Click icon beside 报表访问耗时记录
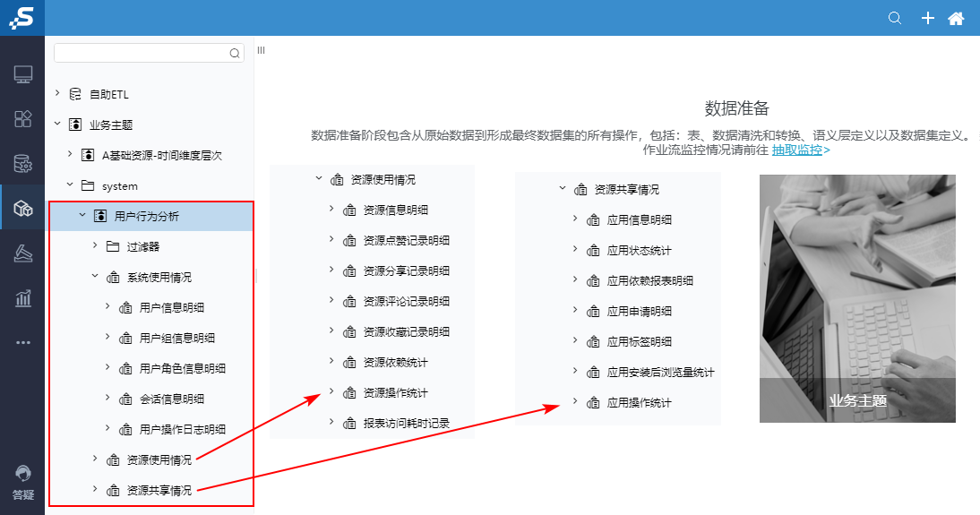The height and width of the screenshot is (515, 980). click(x=349, y=424)
